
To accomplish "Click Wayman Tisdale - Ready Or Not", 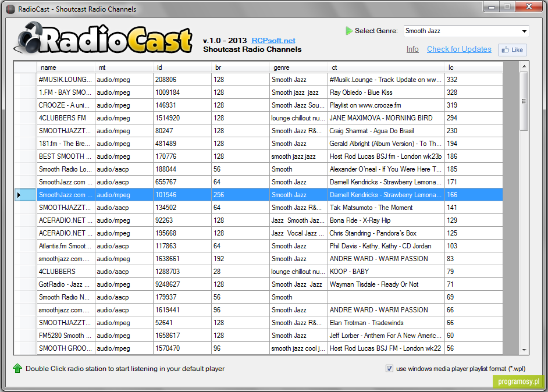I will point(386,284).
